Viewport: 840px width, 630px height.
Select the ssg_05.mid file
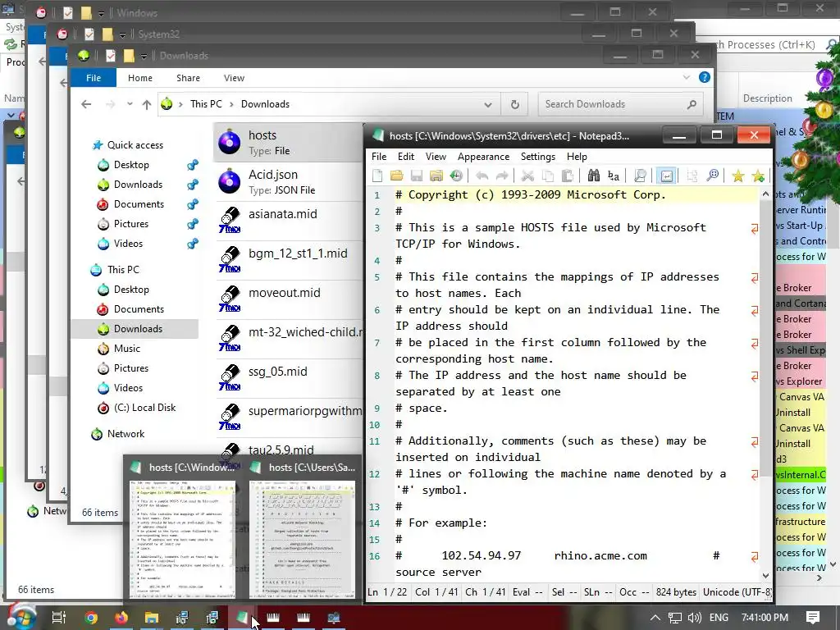[290, 378]
